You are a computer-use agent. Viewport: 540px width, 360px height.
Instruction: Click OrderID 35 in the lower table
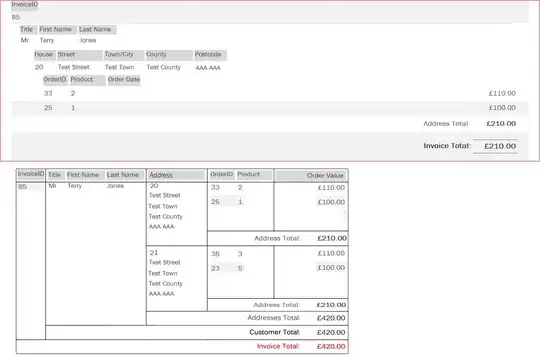[216, 254]
